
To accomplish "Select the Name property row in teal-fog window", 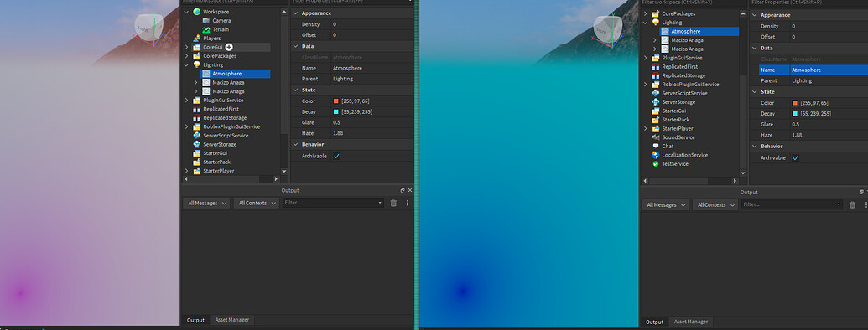I will click(x=813, y=70).
